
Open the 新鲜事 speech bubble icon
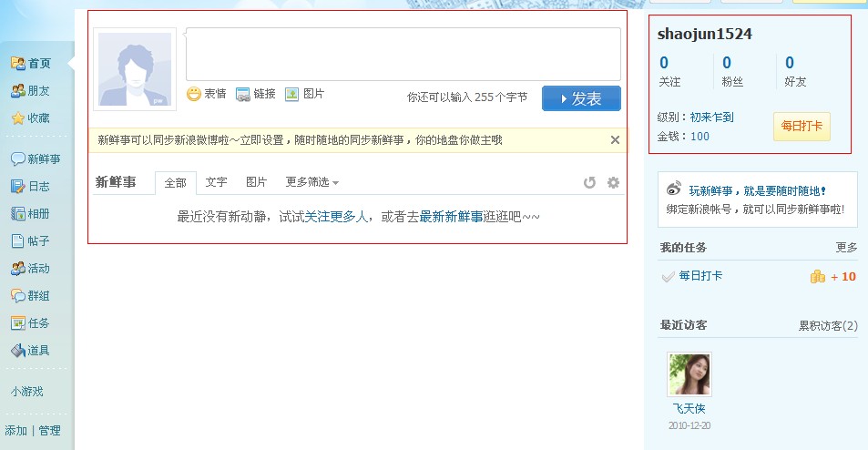(17, 159)
